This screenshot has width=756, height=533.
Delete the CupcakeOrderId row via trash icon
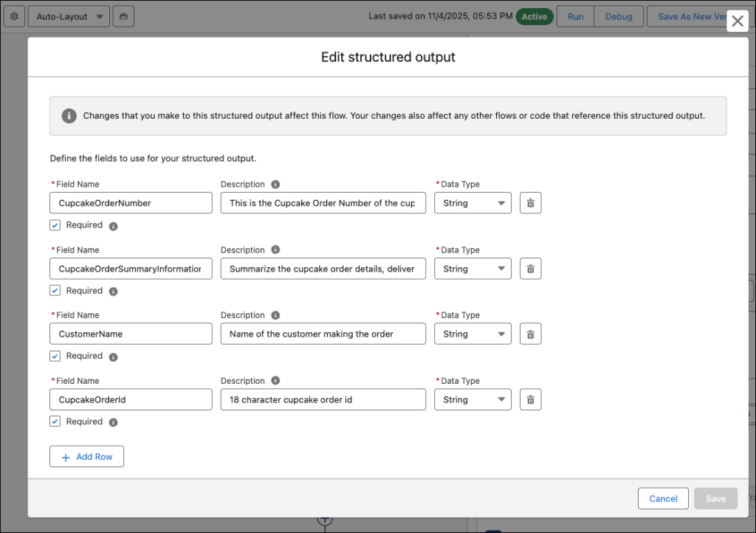pyautogui.click(x=530, y=399)
